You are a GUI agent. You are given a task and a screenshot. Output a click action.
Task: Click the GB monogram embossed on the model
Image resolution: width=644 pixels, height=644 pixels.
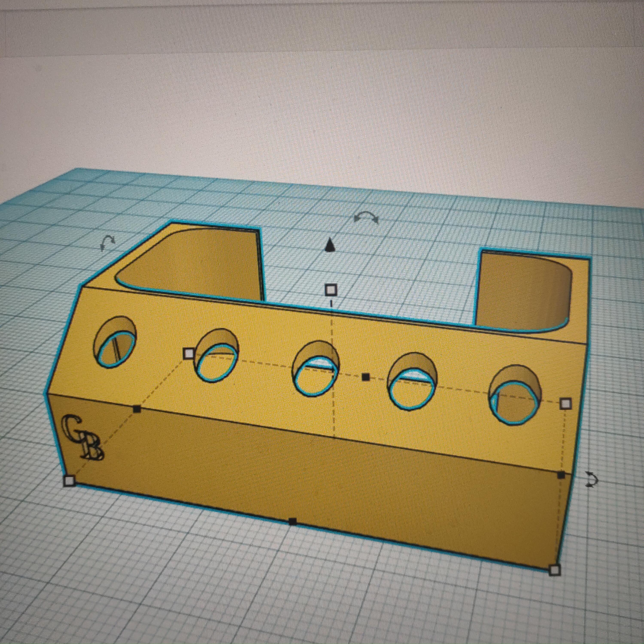pyautogui.click(x=83, y=437)
